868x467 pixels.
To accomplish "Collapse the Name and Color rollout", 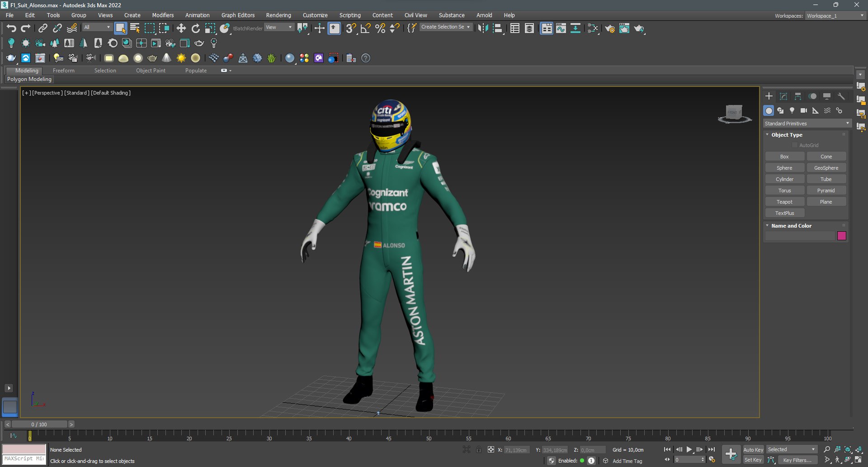I will tap(791, 226).
